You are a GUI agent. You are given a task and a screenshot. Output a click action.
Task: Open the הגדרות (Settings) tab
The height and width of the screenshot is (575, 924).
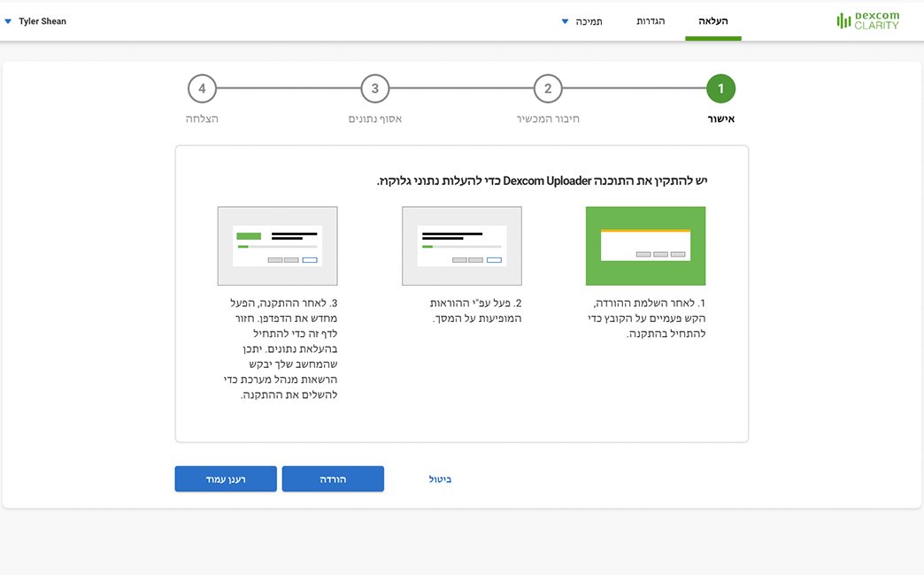[651, 21]
